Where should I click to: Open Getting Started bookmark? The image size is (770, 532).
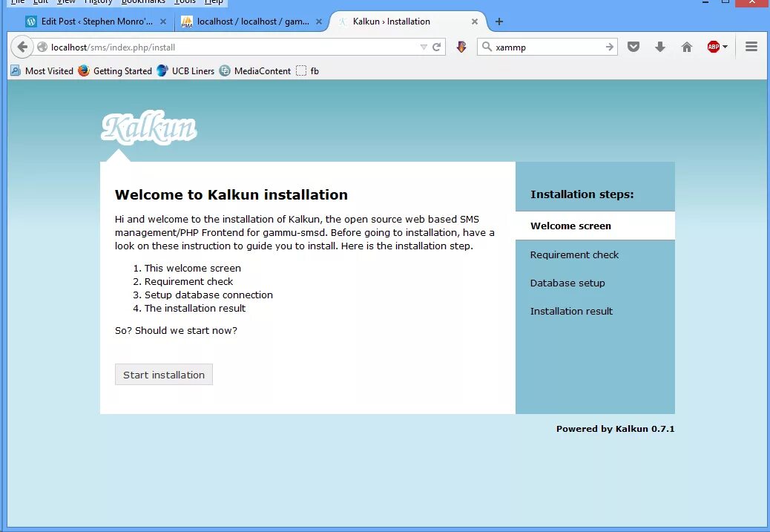116,71
